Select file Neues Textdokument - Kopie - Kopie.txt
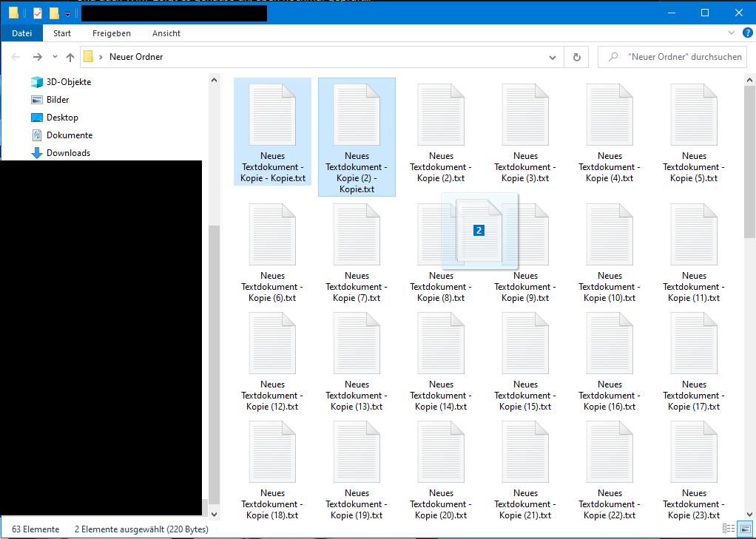 272,131
